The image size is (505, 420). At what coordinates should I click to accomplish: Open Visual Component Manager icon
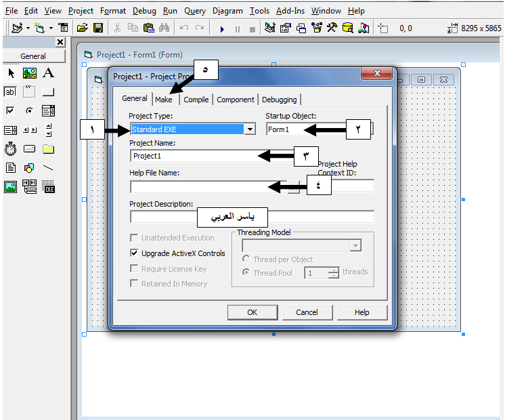coord(364,28)
